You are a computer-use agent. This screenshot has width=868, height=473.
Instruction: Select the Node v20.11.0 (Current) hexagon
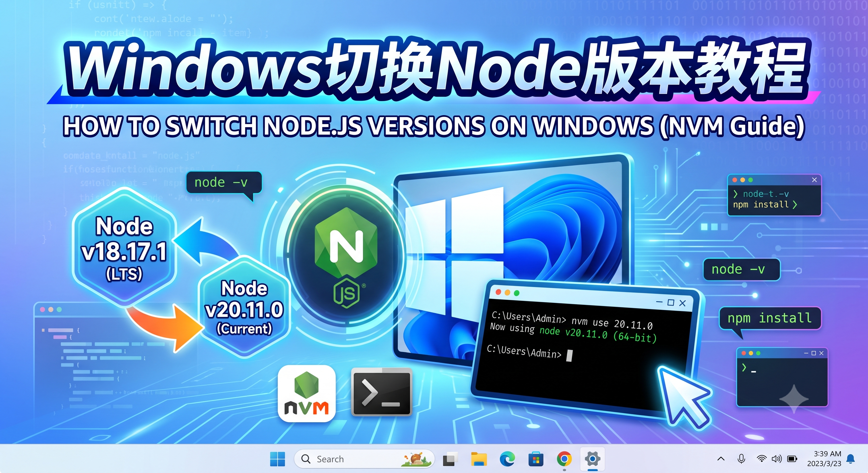(x=244, y=307)
